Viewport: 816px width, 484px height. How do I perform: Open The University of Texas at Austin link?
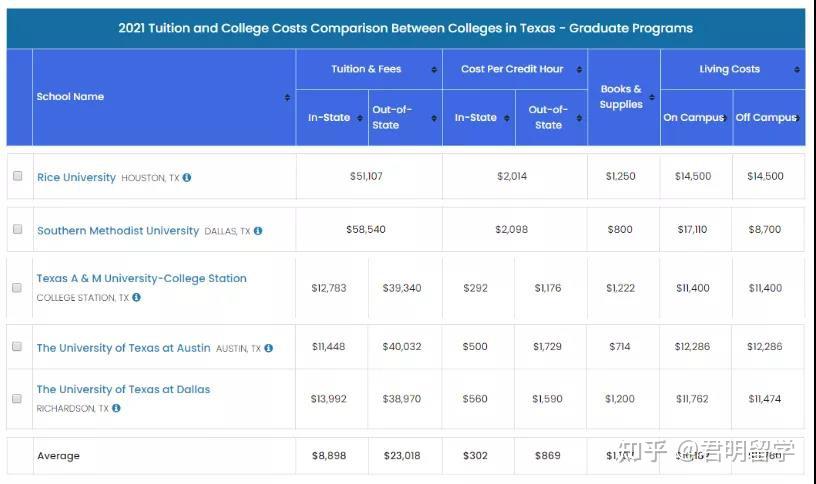pyautogui.click(x=123, y=348)
